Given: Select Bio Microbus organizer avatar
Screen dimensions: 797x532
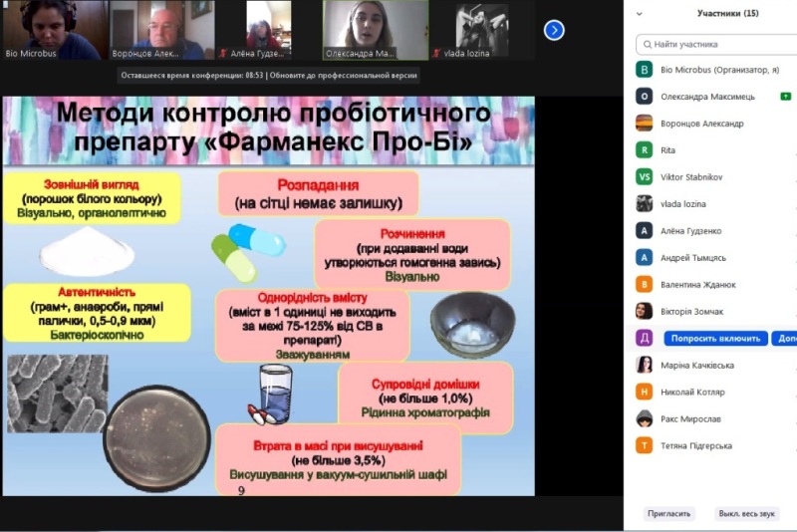Looking at the screenshot, I should click(x=644, y=69).
